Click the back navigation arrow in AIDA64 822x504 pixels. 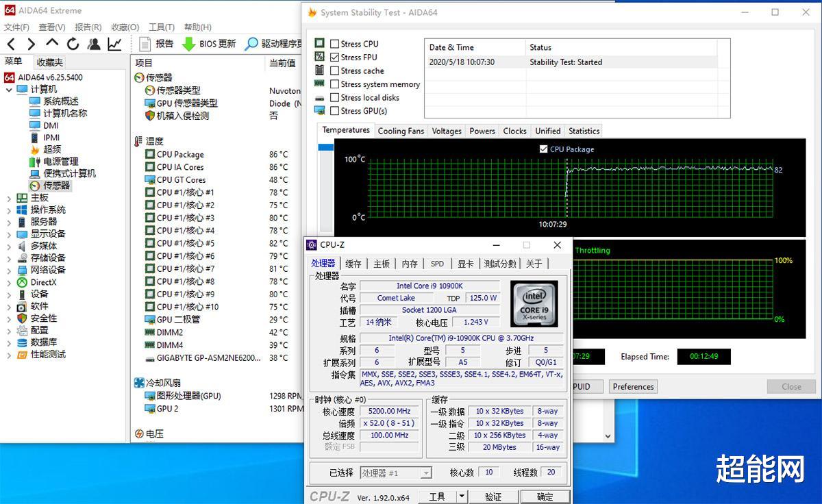click(11, 43)
